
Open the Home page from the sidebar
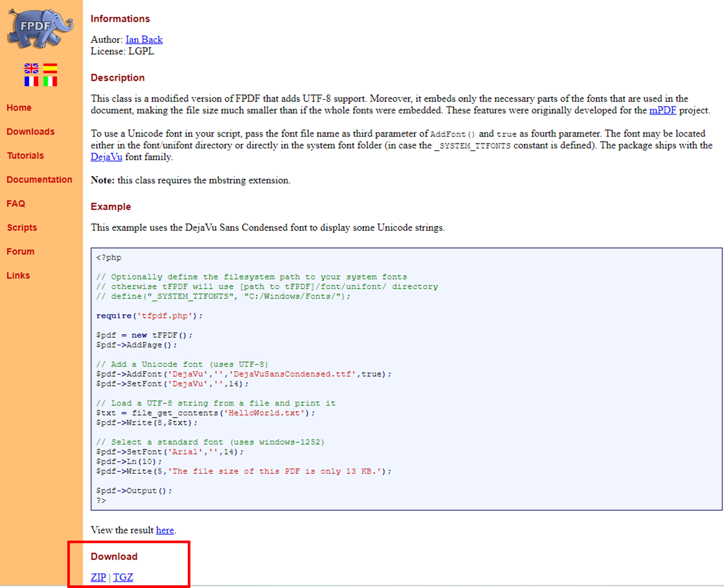(19, 107)
